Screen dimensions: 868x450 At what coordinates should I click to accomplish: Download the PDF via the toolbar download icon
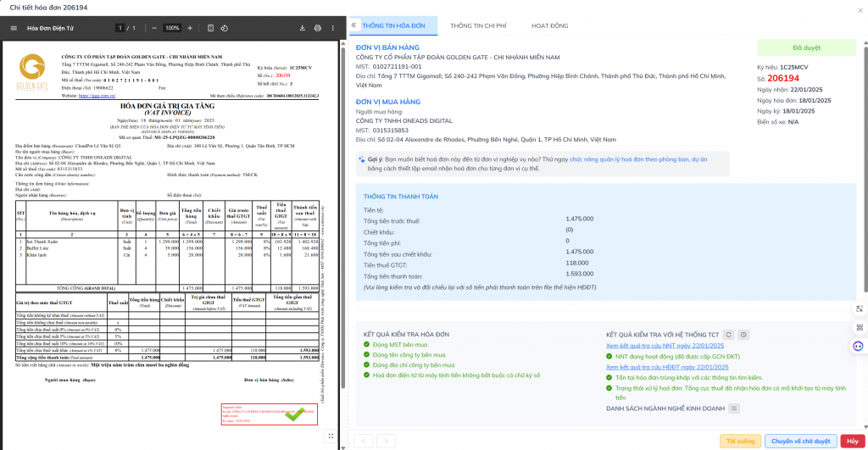(x=303, y=28)
